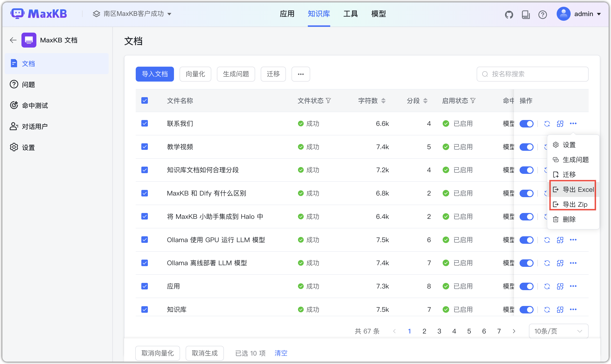Screen dimensions: 611x364
Task: Click the generate icon in 联系我们 row
Action: 560,124
